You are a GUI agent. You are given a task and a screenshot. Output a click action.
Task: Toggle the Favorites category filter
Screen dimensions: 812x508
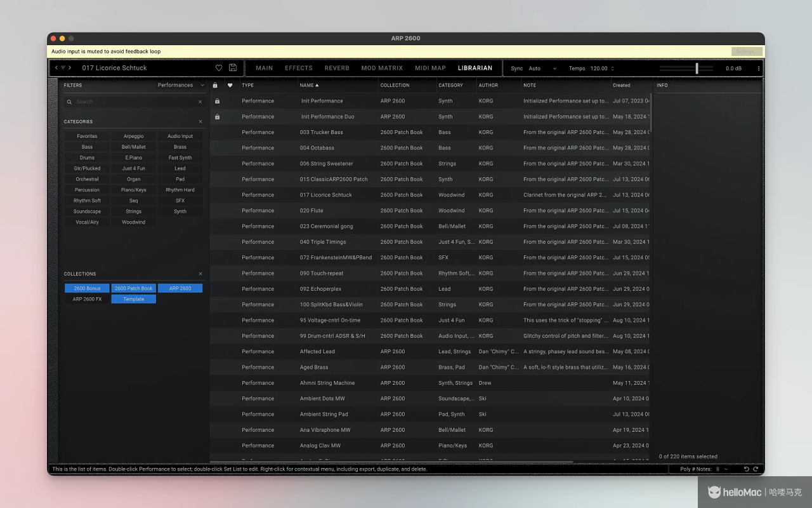pyautogui.click(x=87, y=136)
